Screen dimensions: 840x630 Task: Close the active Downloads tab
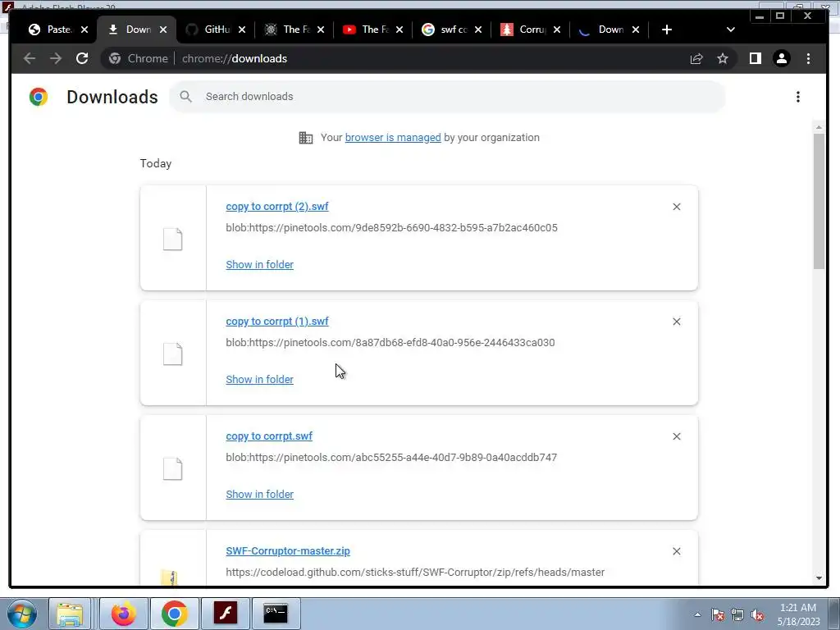click(163, 30)
